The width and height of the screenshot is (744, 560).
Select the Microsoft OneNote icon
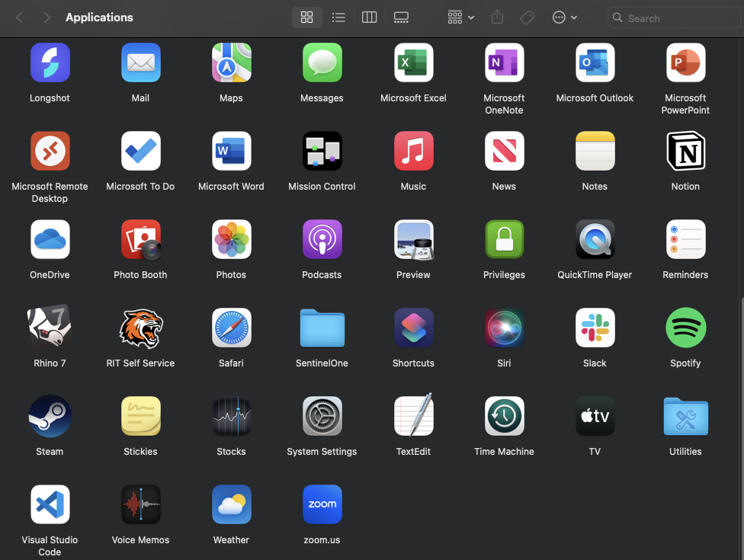click(x=504, y=62)
